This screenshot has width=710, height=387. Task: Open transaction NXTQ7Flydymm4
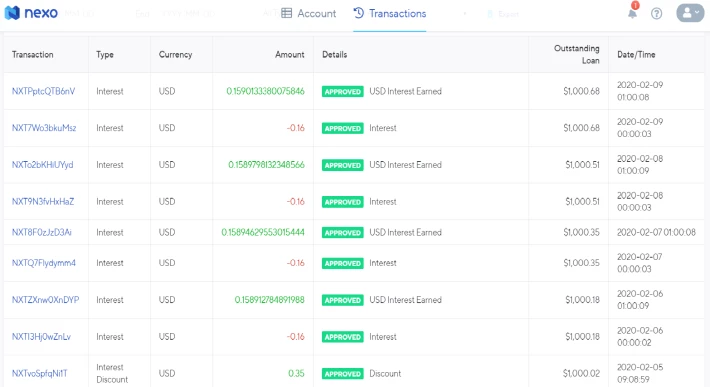pos(44,263)
